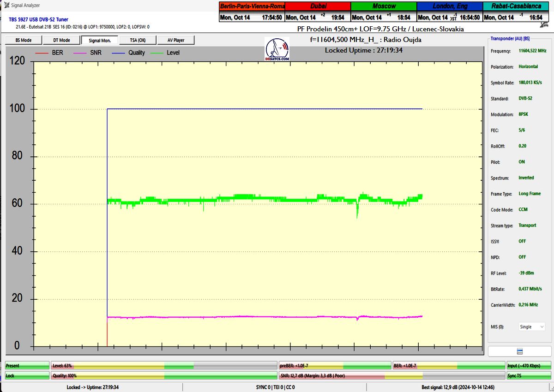The height and width of the screenshot is (392, 554).
Task: Toggle the blue Quality legend entry
Action: pos(128,53)
